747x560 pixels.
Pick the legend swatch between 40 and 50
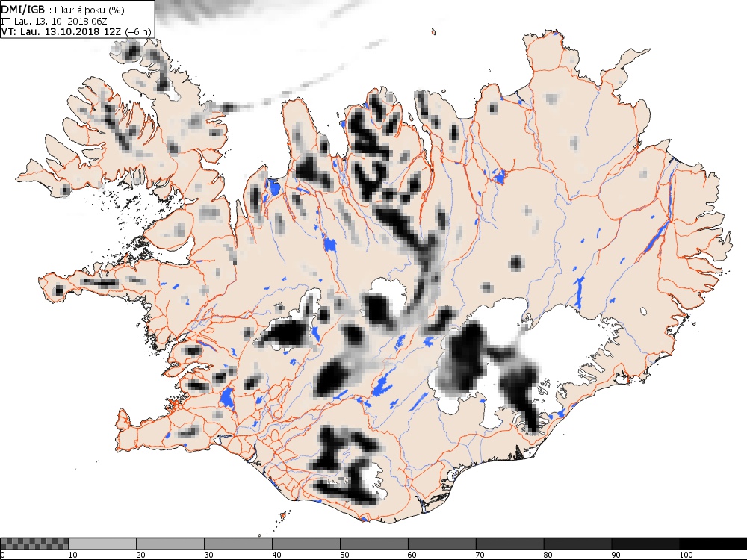click(306, 544)
